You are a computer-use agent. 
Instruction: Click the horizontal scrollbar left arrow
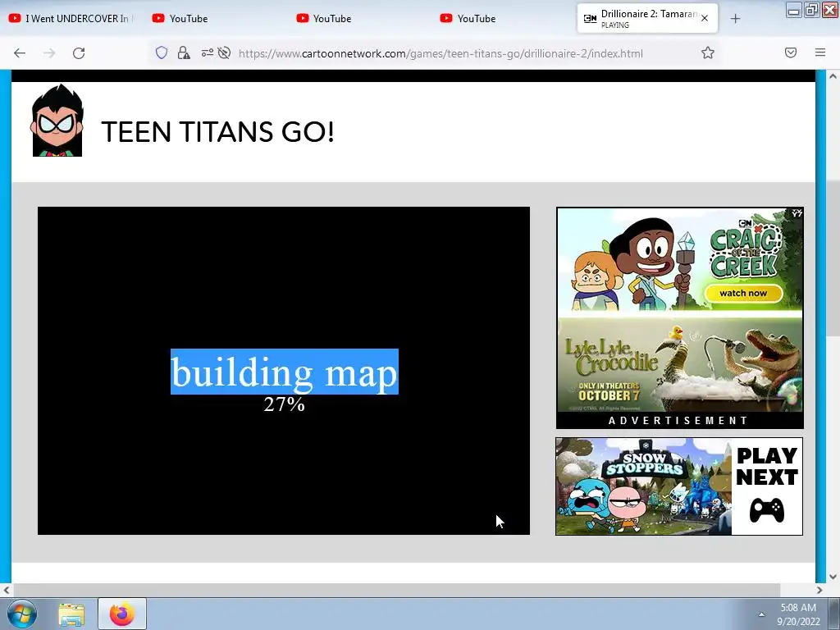pos(7,591)
